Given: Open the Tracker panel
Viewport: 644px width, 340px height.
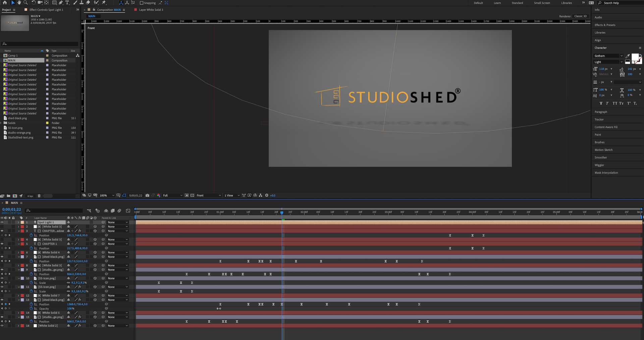Looking at the screenshot, I should coord(599,119).
